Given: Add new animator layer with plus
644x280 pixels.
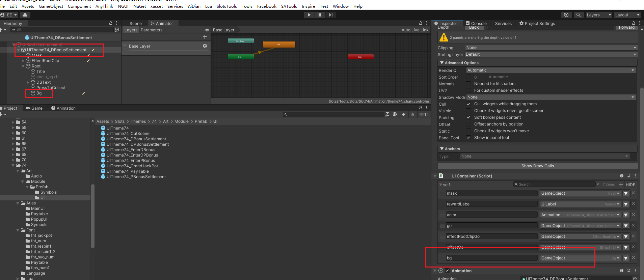Looking at the screenshot, I should (205, 37).
